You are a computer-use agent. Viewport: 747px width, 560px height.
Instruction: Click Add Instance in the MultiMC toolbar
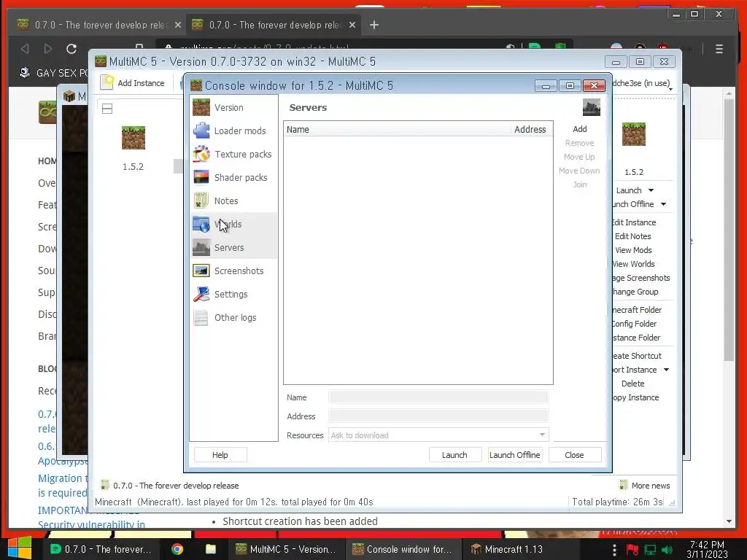click(x=133, y=83)
